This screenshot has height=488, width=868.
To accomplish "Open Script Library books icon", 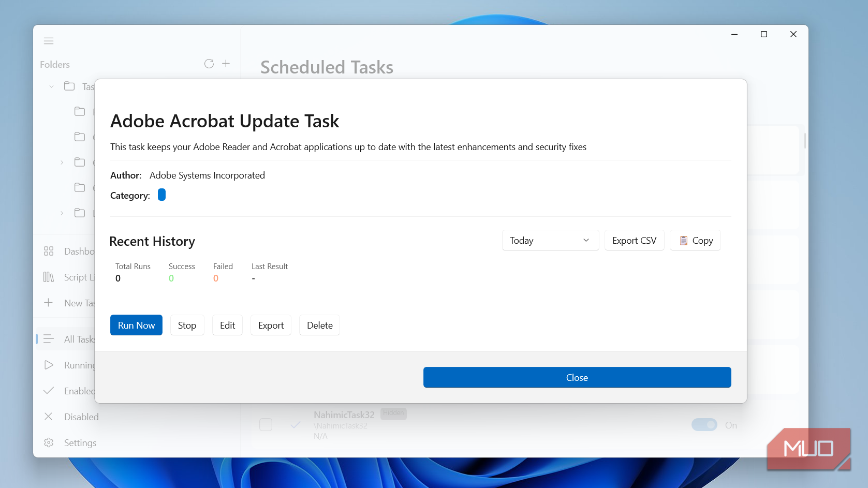I will (x=49, y=277).
